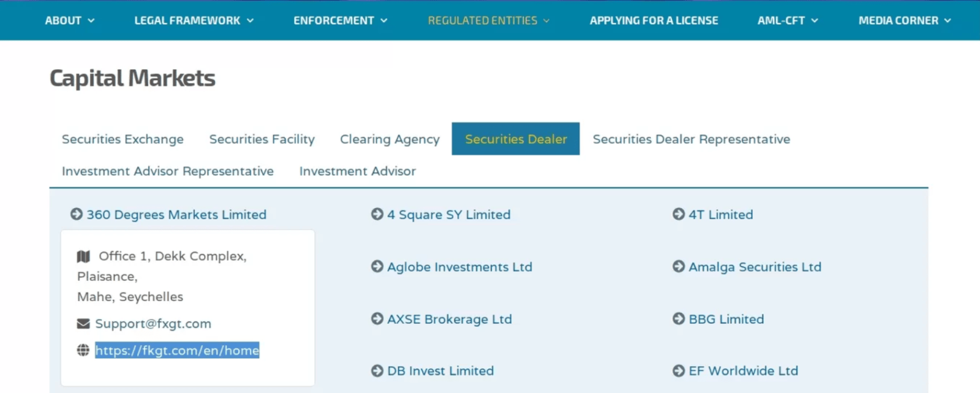Open the fxgt.com/en/home website link

[177, 350]
